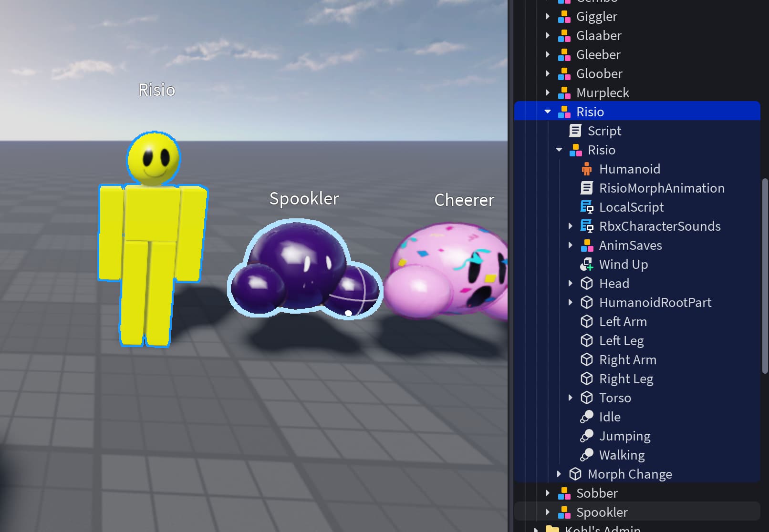769x532 pixels.
Task: Expand the Gleeber model
Action: [548, 55]
